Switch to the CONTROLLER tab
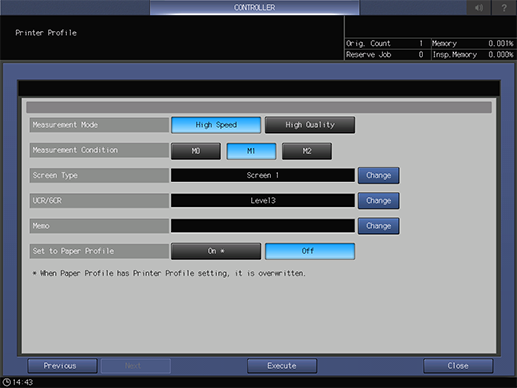Screen dimensions: 517x388 (x=255, y=7)
